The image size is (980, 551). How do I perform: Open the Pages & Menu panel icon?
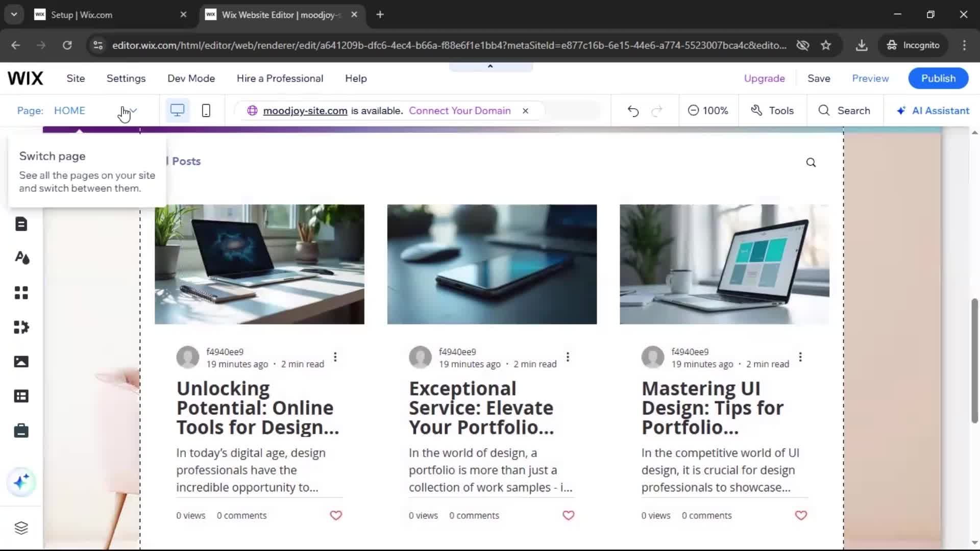click(x=21, y=224)
